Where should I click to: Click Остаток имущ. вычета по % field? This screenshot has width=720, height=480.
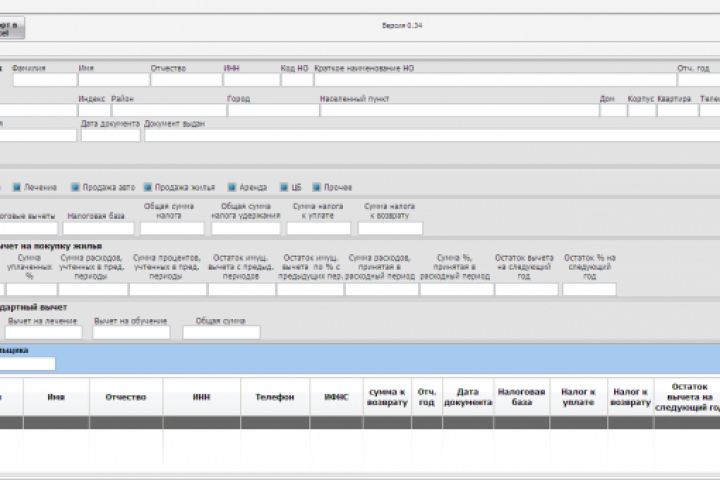310,289
